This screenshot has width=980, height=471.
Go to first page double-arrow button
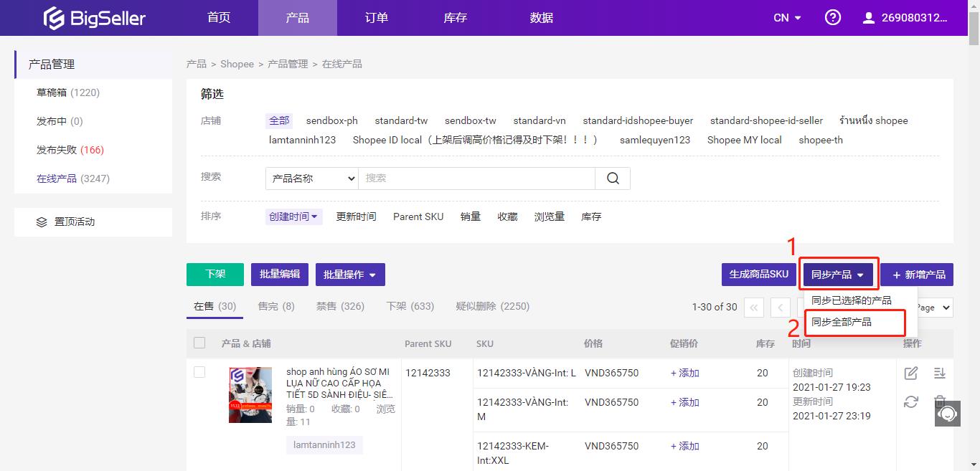pyautogui.click(x=754, y=308)
